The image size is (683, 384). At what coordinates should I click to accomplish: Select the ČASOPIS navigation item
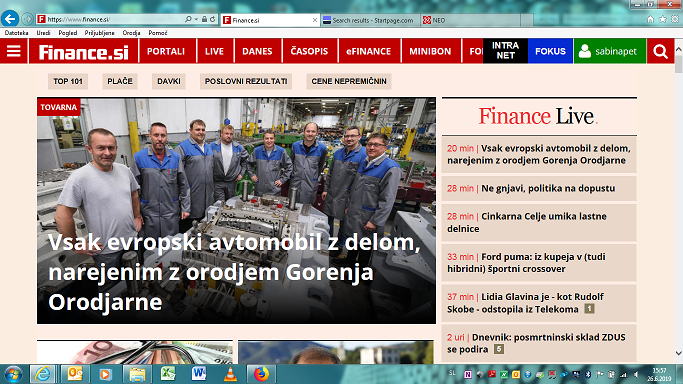(x=309, y=51)
